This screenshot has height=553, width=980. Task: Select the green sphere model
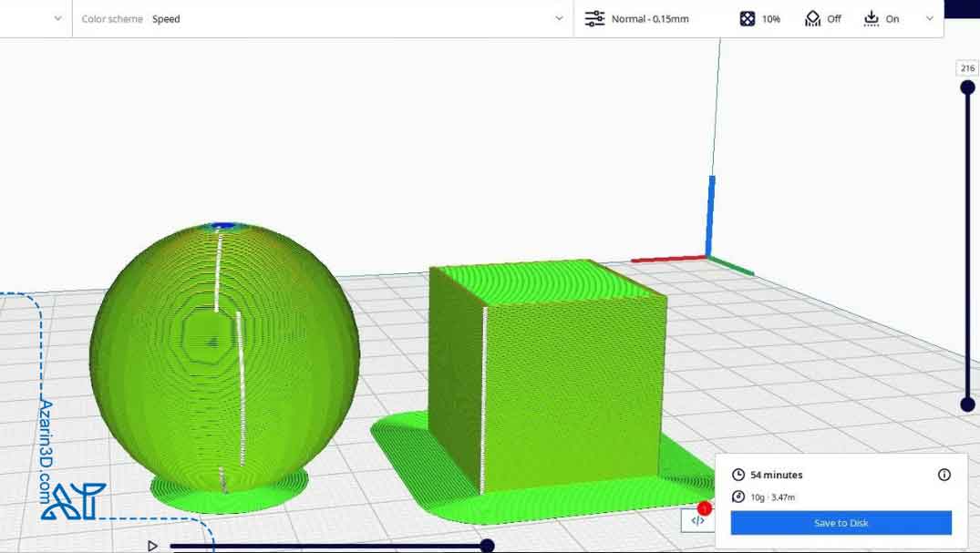click(x=223, y=355)
